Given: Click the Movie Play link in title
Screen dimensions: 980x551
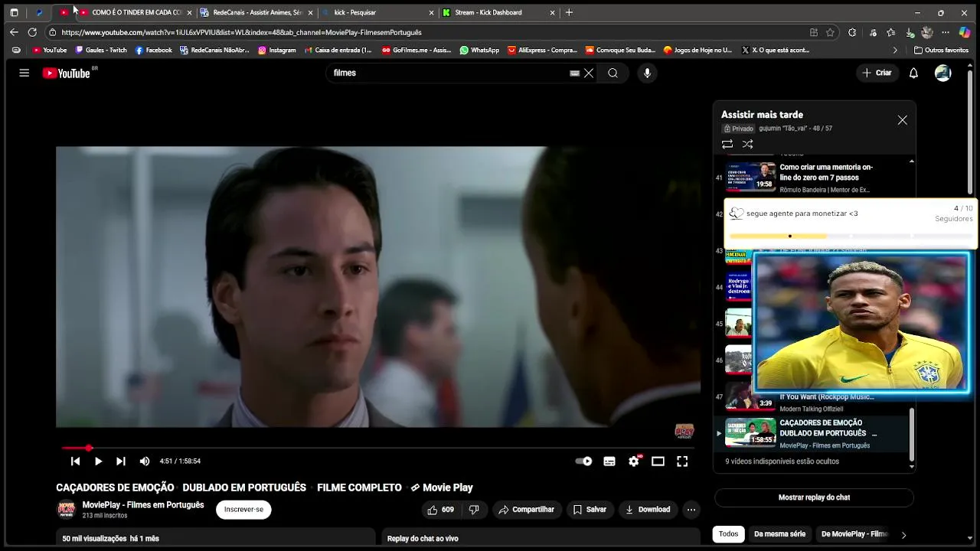Looking at the screenshot, I should [x=442, y=487].
